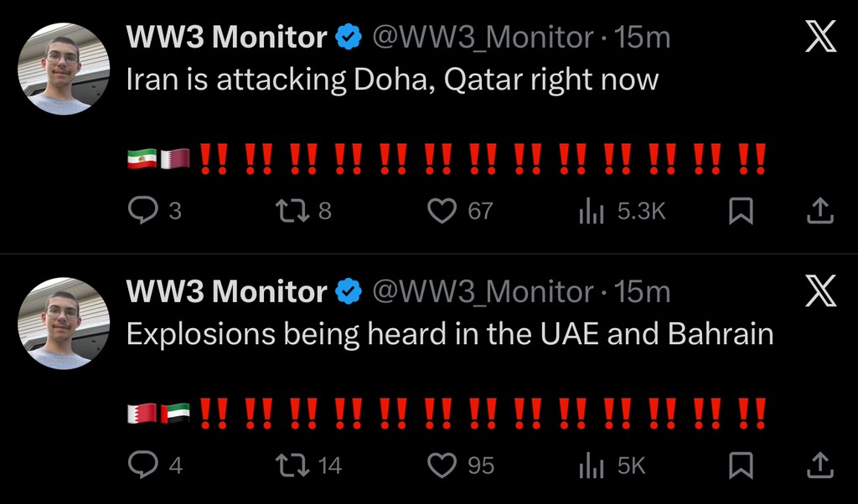Image resolution: width=858 pixels, height=504 pixels.
Task: Click X logo on first tweet
Action: pos(820,38)
